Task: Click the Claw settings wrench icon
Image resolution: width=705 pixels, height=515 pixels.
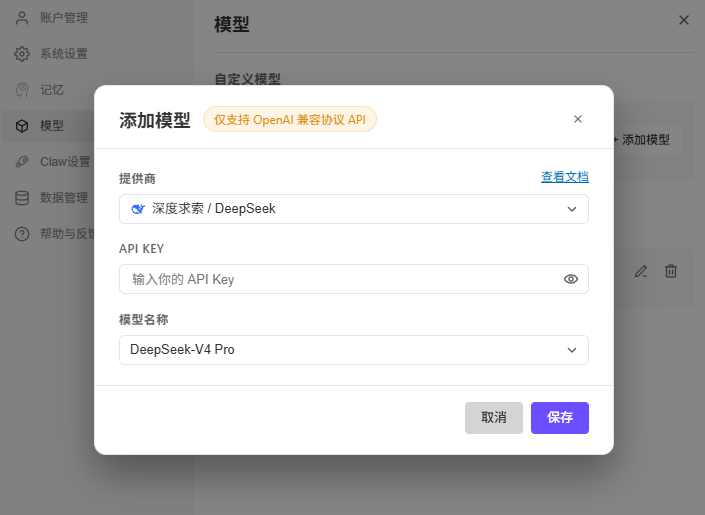Action: [22, 162]
